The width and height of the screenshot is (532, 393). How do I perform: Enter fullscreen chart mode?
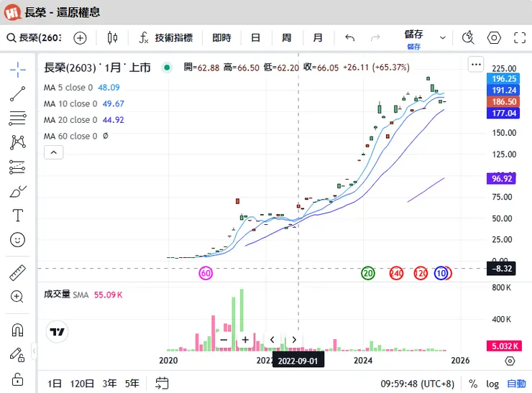click(520, 37)
